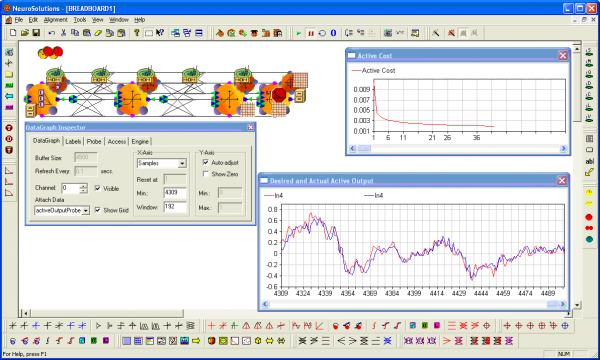Viewport: 600px width, 360px height.
Task: Expand the X-Axis Samples dropdown
Action: 183,163
